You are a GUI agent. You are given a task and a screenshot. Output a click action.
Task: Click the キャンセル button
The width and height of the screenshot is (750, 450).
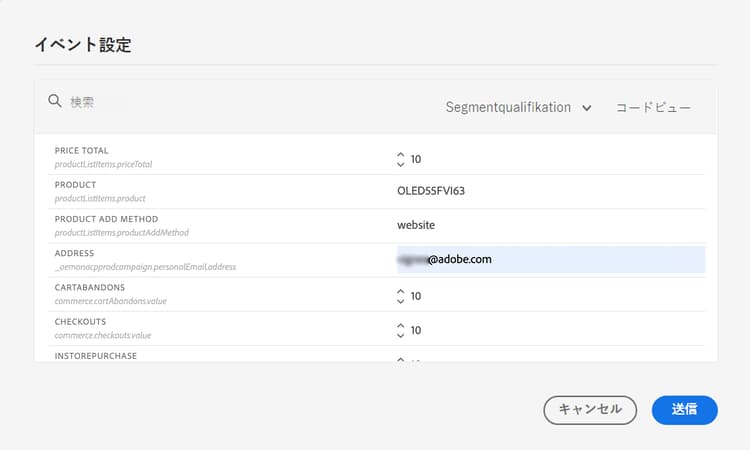(590, 409)
